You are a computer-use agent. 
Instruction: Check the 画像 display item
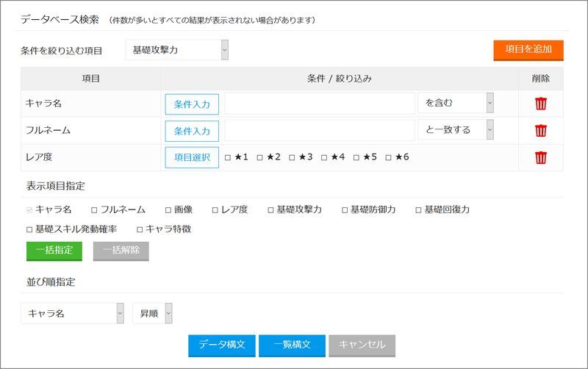pyautogui.click(x=168, y=210)
